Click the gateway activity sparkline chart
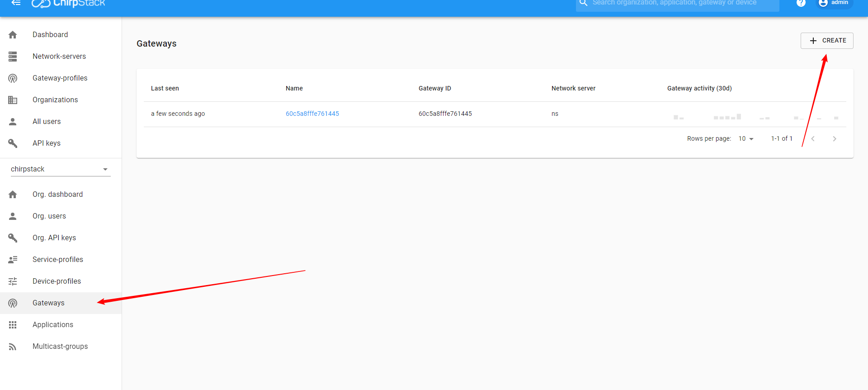 pyautogui.click(x=756, y=117)
